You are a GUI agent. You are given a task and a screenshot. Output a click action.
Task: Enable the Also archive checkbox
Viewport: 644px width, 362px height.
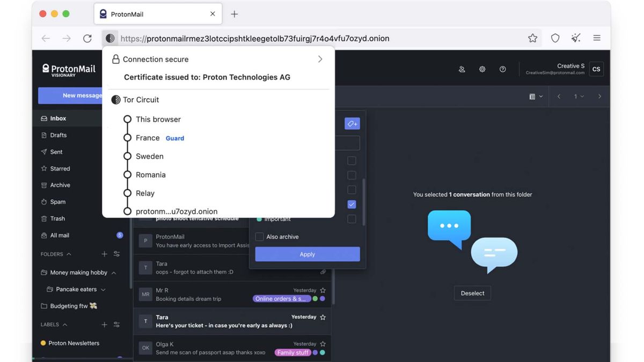tap(259, 237)
